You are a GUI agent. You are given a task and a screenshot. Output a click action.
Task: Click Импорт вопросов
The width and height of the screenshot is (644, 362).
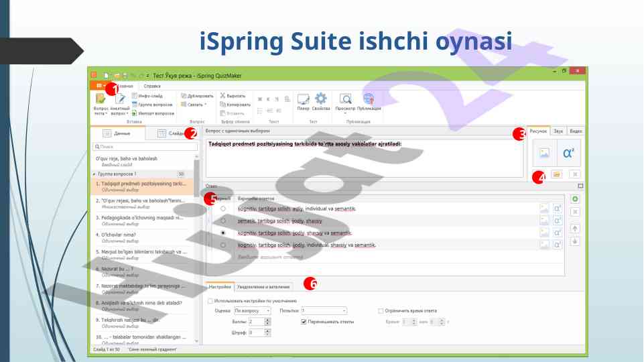tap(153, 113)
